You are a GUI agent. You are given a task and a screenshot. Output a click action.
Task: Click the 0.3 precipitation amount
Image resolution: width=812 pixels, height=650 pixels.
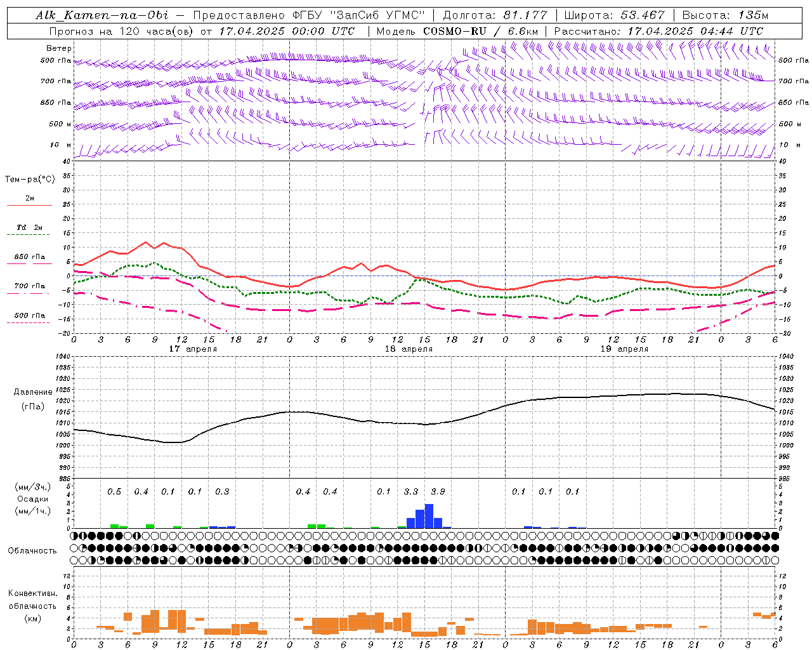[x=222, y=492]
